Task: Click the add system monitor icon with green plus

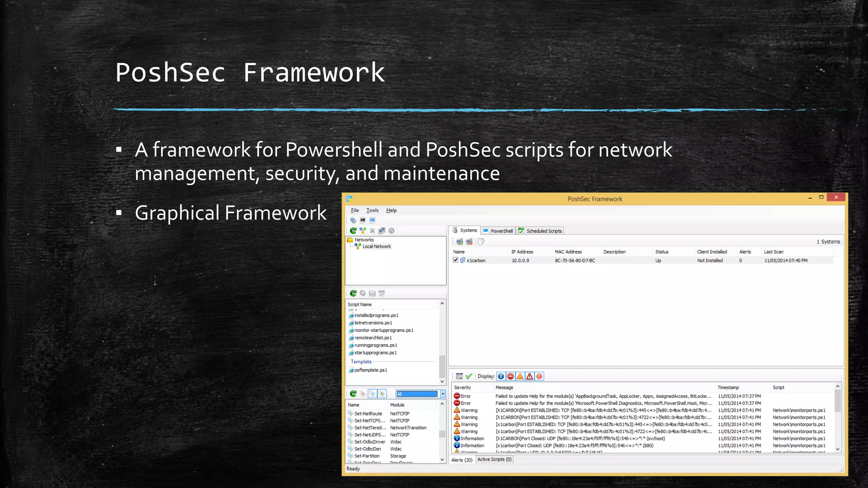Action: (459, 241)
